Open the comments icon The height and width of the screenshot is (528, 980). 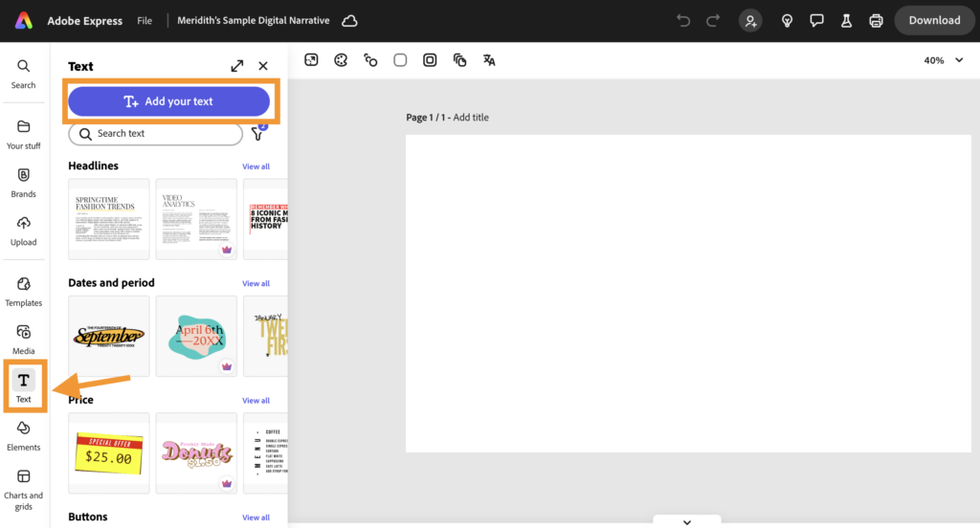click(817, 20)
